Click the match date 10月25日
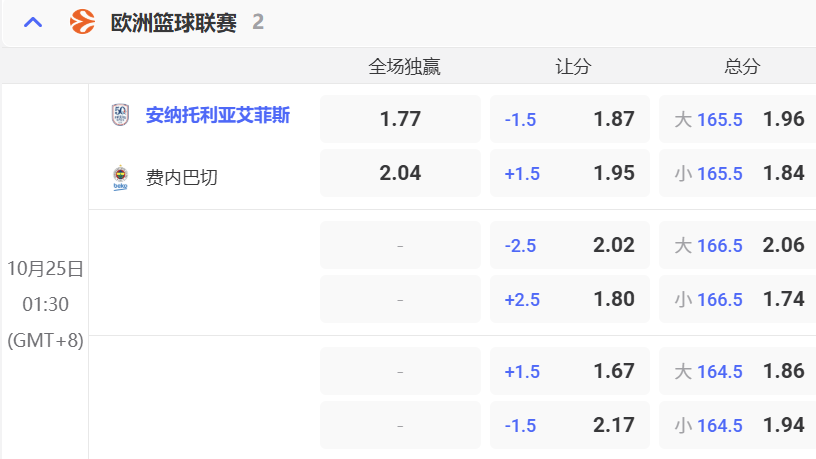This screenshot has width=816, height=459. (45, 269)
